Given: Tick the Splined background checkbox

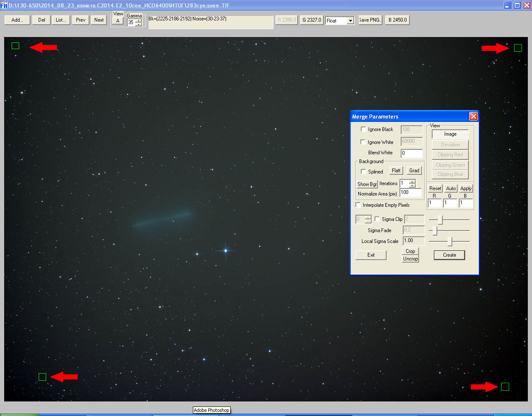Looking at the screenshot, I should 364,171.
